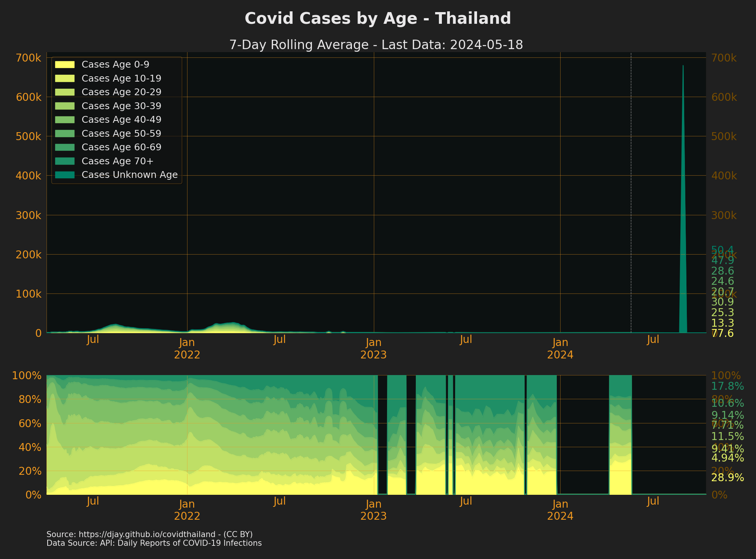This screenshot has height=559, width=756.
Task: Click the 700k label on the right axis
Action: coord(724,58)
